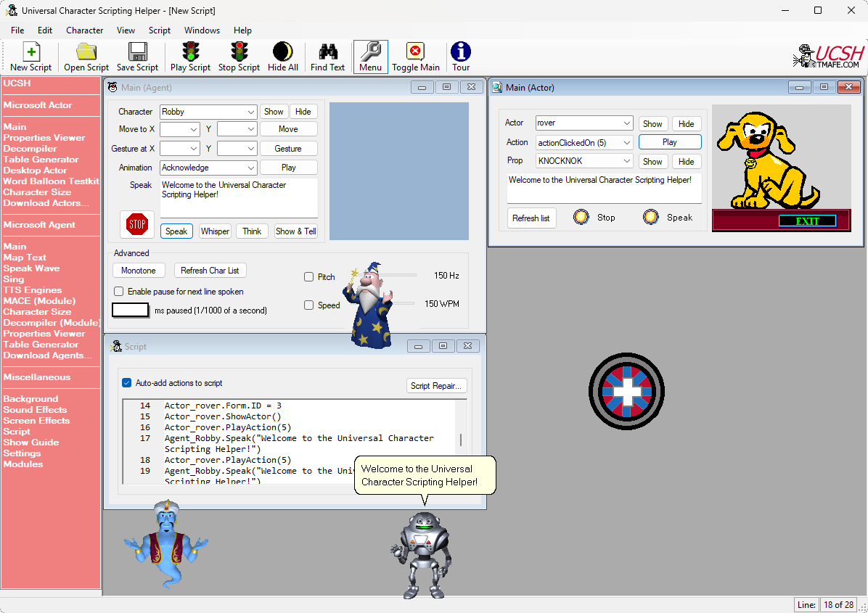The image size is (868, 613).
Task: Uncheck Auto-add actions to script
Action: click(126, 383)
